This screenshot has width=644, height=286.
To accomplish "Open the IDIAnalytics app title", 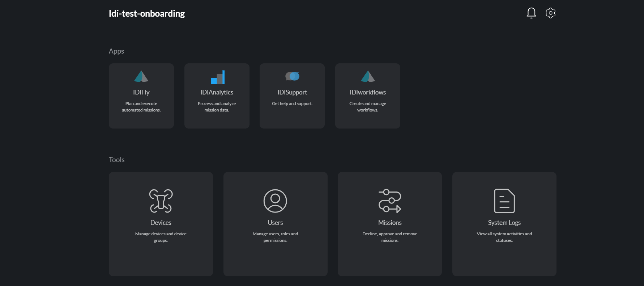I will [217, 92].
